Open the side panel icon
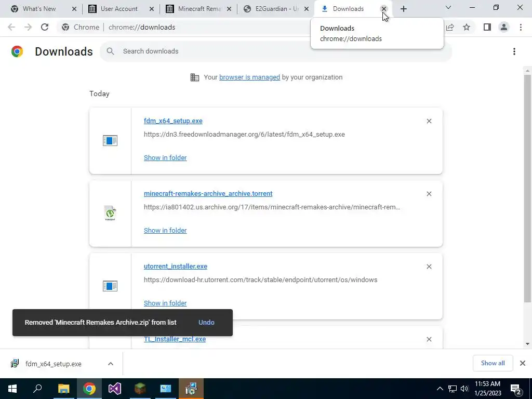This screenshot has height=399, width=532. coord(487,27)
